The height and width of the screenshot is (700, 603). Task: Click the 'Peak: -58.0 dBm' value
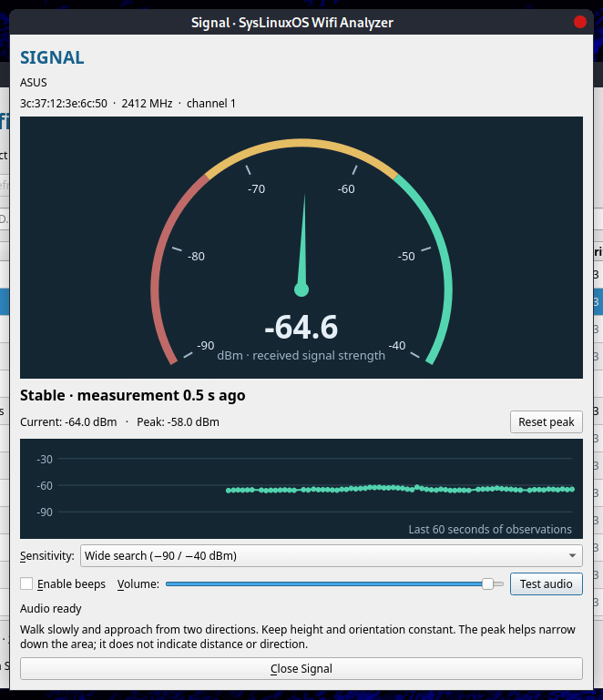pos(178,421)
